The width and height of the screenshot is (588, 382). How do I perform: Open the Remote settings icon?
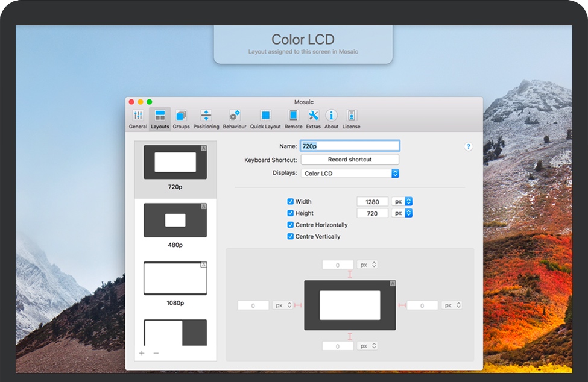294,119
